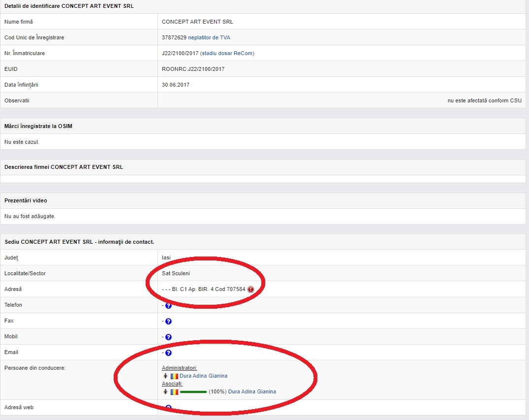The image size is (529, 420).
Task: Click the locality value Sat Sculeni
Action: 176,273
